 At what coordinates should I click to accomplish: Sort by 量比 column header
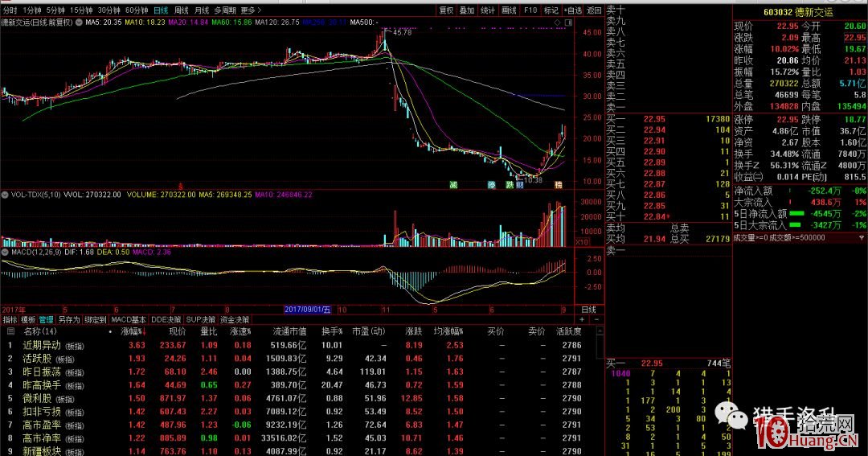coord(209,331)
